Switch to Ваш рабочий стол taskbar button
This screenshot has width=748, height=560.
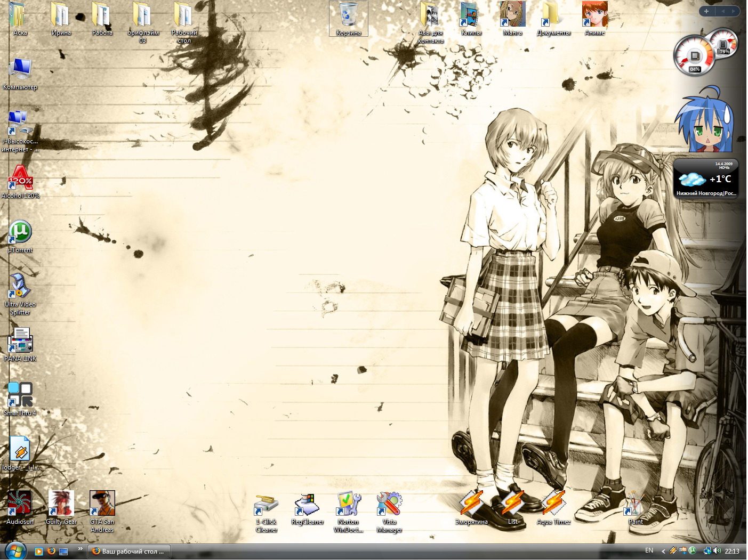pyautogui.click(x=128, y=551)
